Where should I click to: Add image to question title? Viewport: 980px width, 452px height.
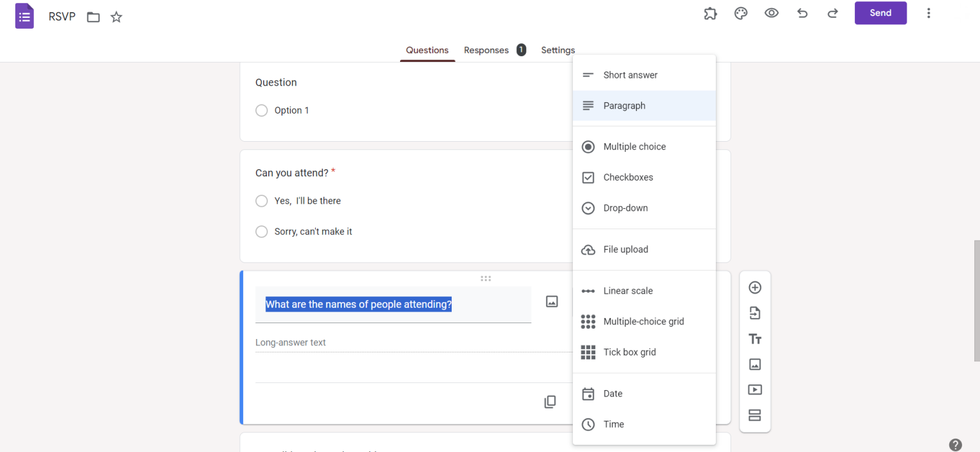click(x=552, y=301)
